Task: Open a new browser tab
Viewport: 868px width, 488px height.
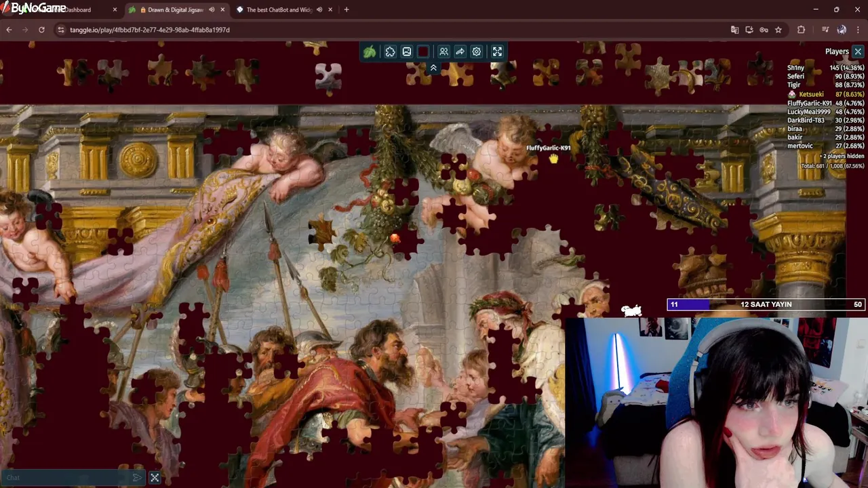Action: pos(347,9)
